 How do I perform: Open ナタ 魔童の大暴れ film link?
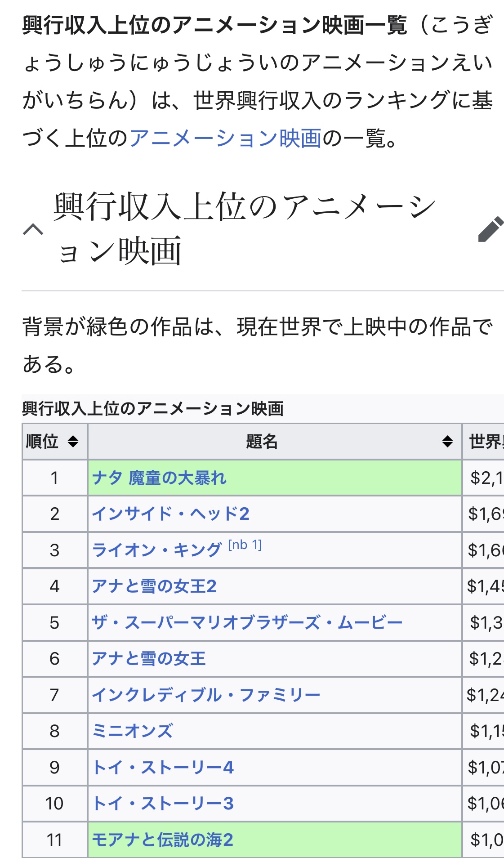[x=159, y=478]
